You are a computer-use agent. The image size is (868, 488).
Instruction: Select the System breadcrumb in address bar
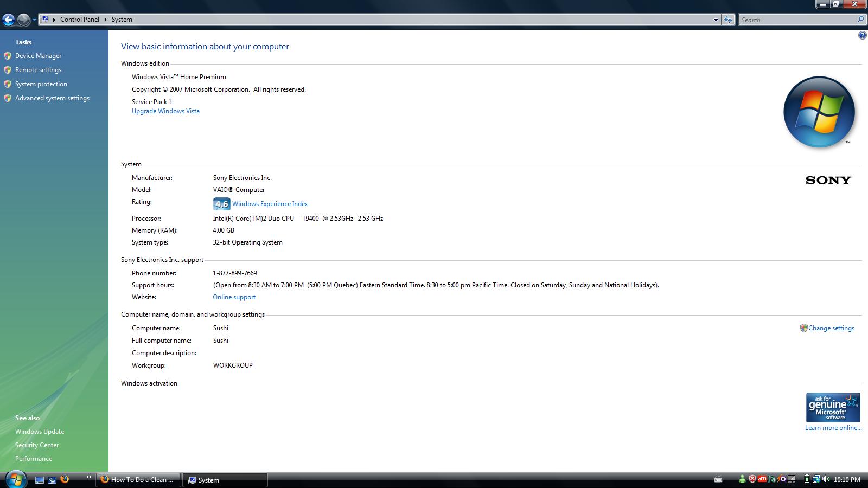coord(122,20)
